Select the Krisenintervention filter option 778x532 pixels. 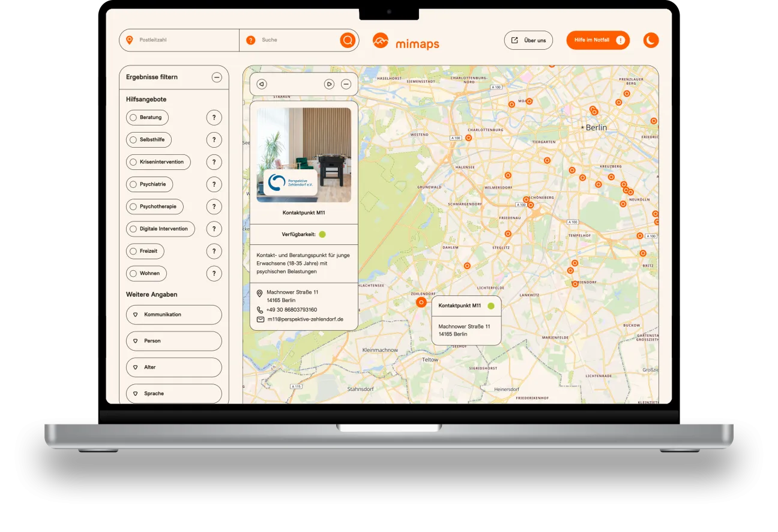tap(158, 162)
